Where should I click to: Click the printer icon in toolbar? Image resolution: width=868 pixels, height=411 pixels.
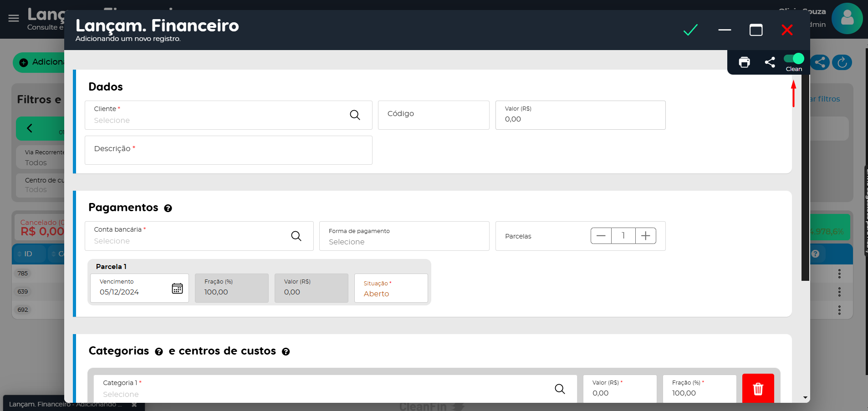(744, 62)
